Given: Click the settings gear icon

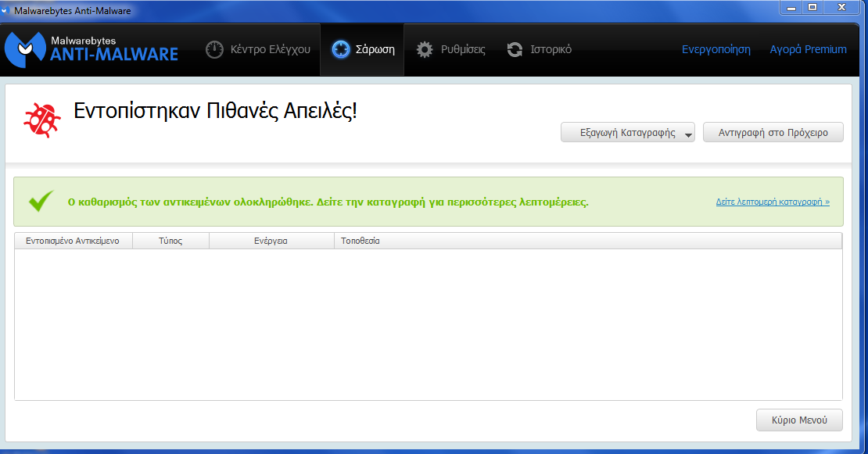Looking at the screenshot, I should point(425,50).
